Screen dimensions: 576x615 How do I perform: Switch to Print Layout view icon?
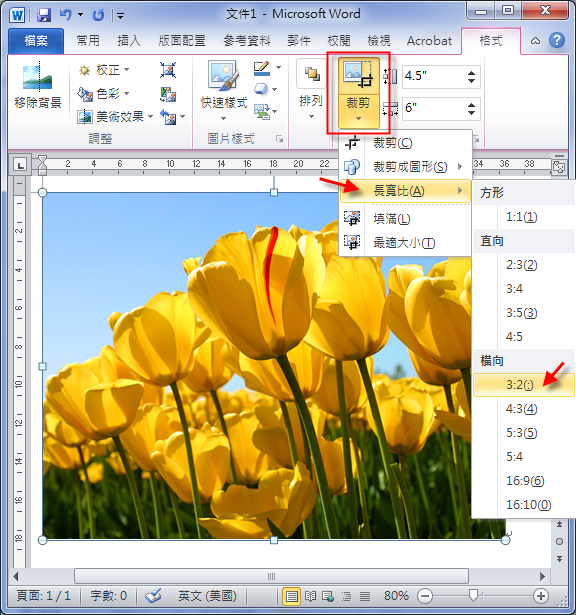pos(291,596)
